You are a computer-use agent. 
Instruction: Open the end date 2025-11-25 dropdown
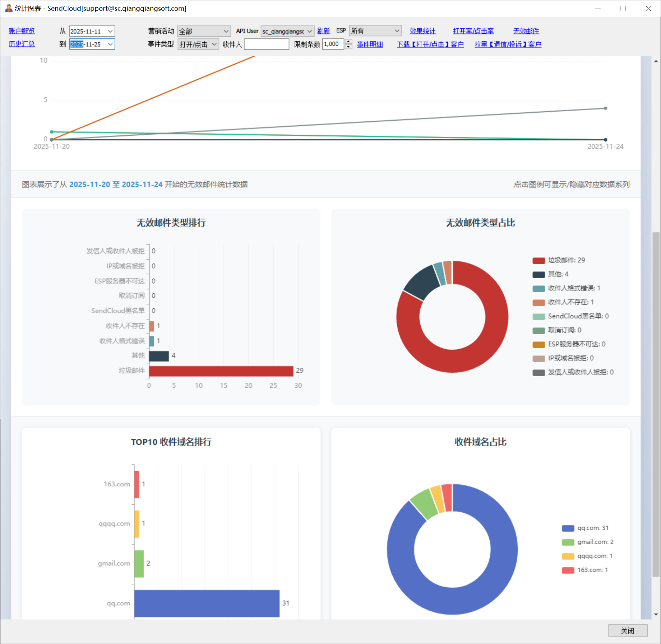110,44
